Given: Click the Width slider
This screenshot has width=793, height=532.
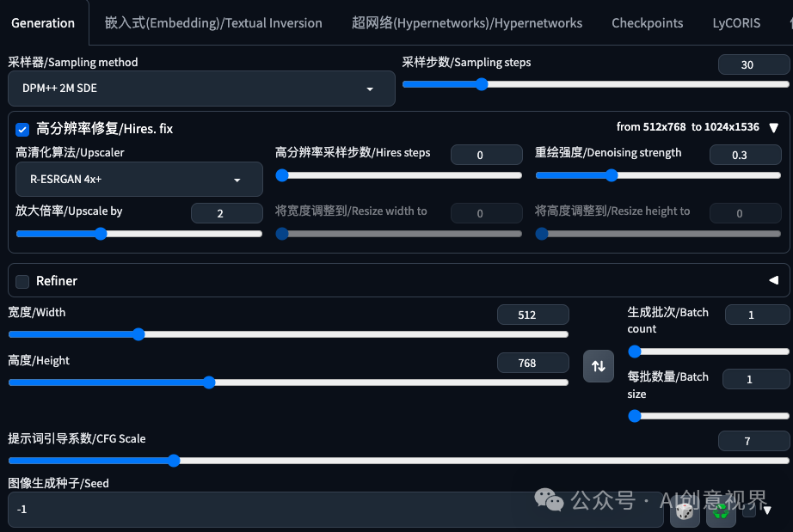Looking at the screenshot, I should pyautogui.click(x=288, y=334).
